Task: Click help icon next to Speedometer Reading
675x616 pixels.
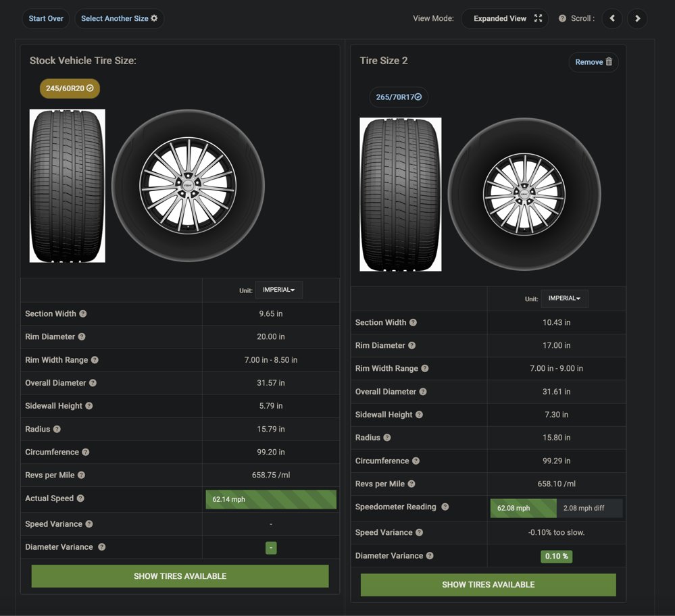Action: [445, 507]
